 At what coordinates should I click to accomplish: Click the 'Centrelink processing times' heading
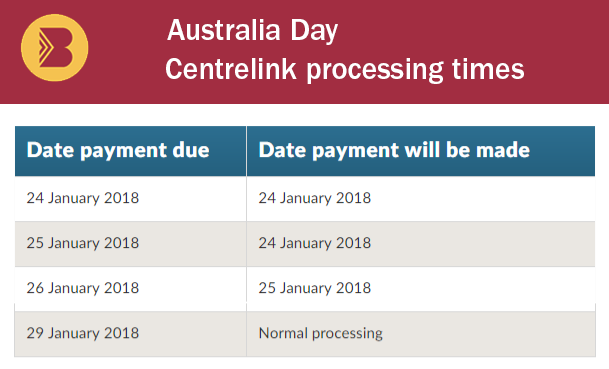click(345, 70)
